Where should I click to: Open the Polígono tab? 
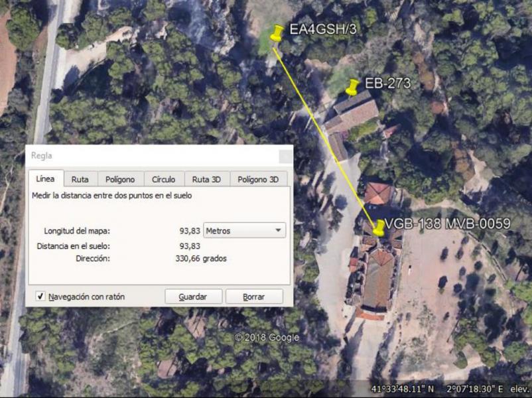tap(120, 179)
